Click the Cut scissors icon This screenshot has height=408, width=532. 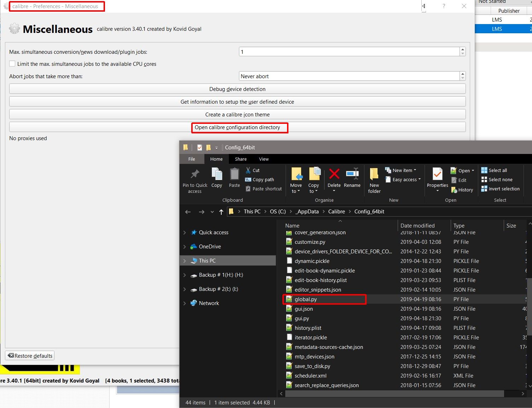pos(248,170)
